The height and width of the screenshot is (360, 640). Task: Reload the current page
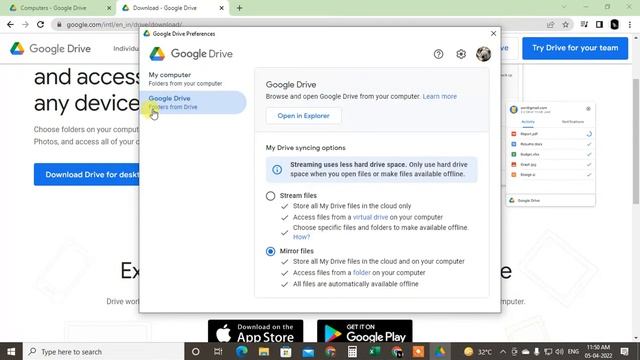tap(40, 24)
